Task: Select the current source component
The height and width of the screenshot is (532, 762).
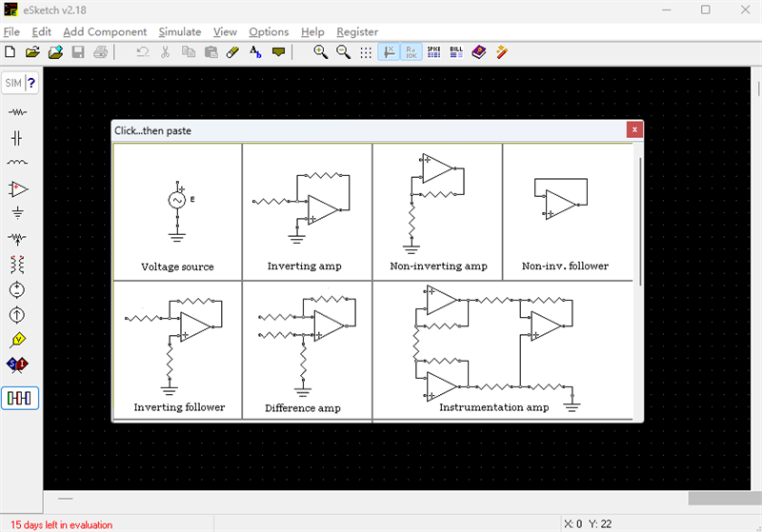Action: click(17, 315)
